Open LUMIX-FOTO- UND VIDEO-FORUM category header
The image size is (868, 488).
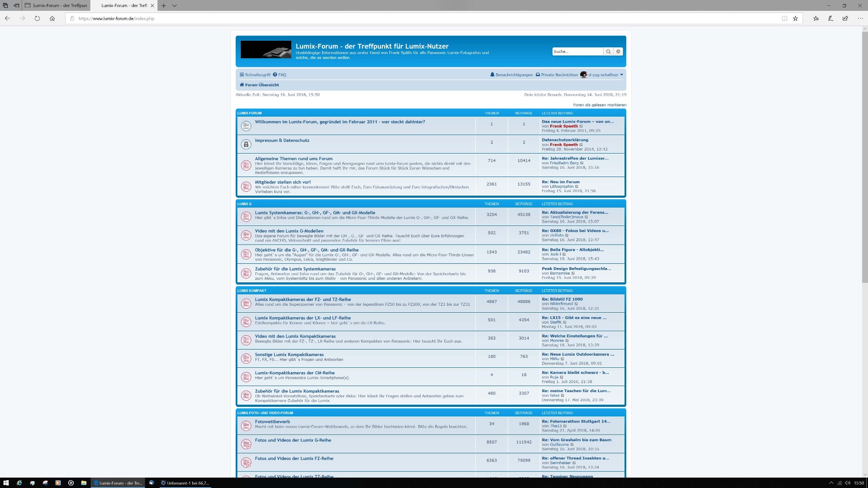(265, 413)
